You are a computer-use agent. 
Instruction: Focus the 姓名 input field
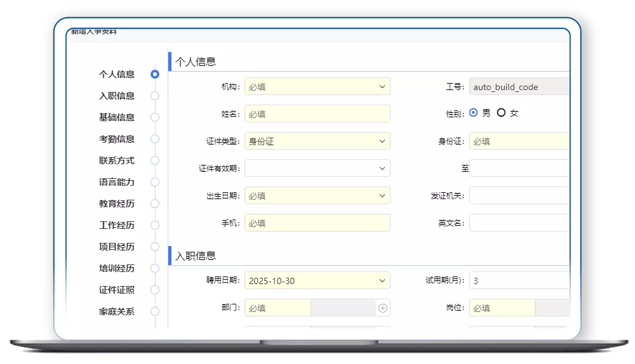[x=317, y=114]
